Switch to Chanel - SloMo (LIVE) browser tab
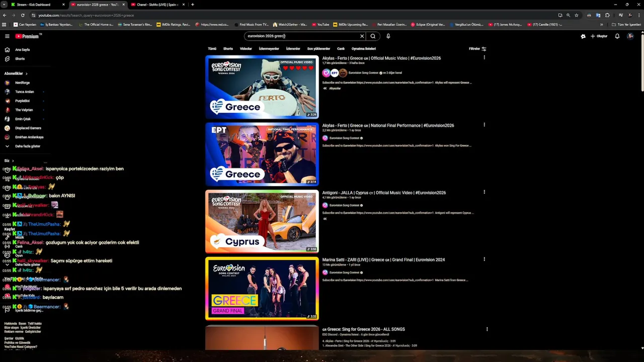This screenshot has height=362, width=644. pos(157,5)
